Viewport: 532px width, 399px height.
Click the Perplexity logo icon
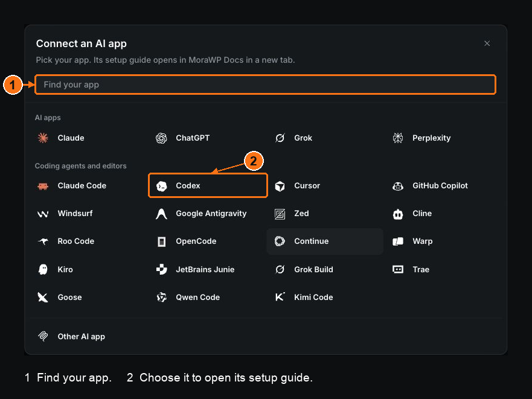[398, 138]
